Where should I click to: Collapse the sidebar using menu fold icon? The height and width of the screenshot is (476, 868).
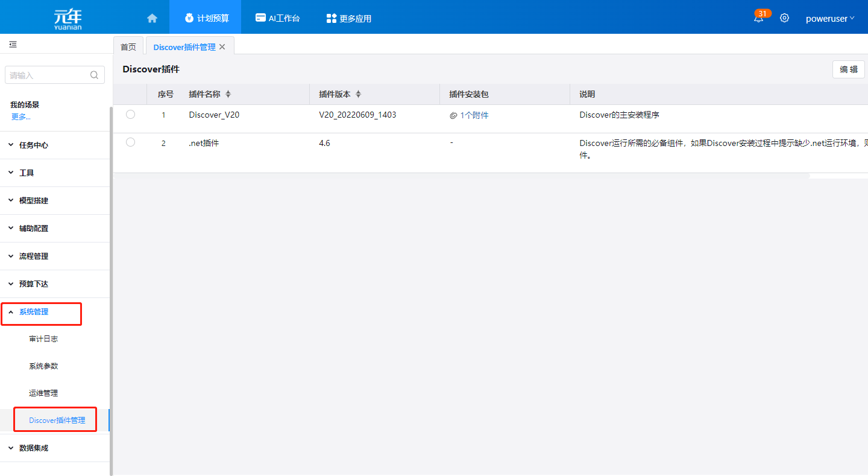tap(13, 45)
